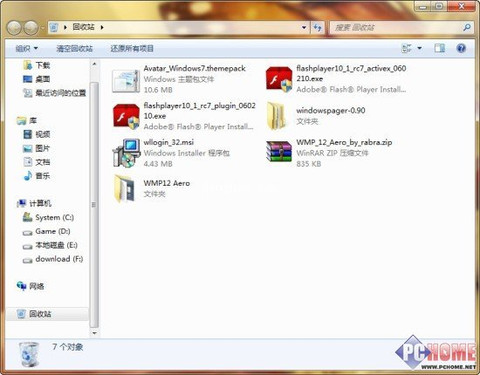Select the flashplayer plugin exe Flash icon

[126, 116]
